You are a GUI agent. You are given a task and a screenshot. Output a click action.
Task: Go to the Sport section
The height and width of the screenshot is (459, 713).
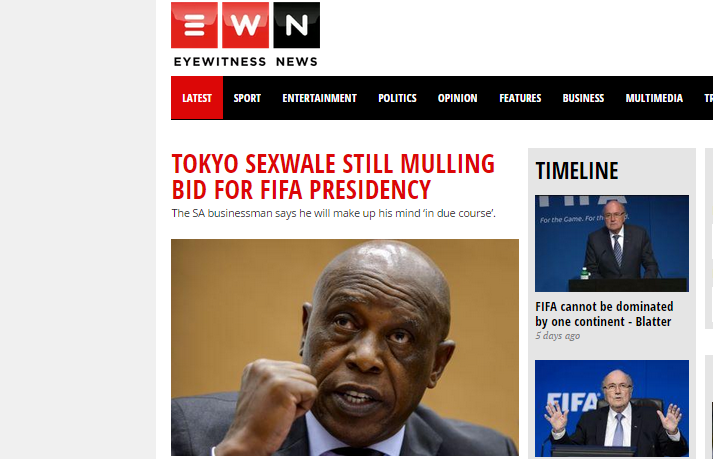[247, 98]
